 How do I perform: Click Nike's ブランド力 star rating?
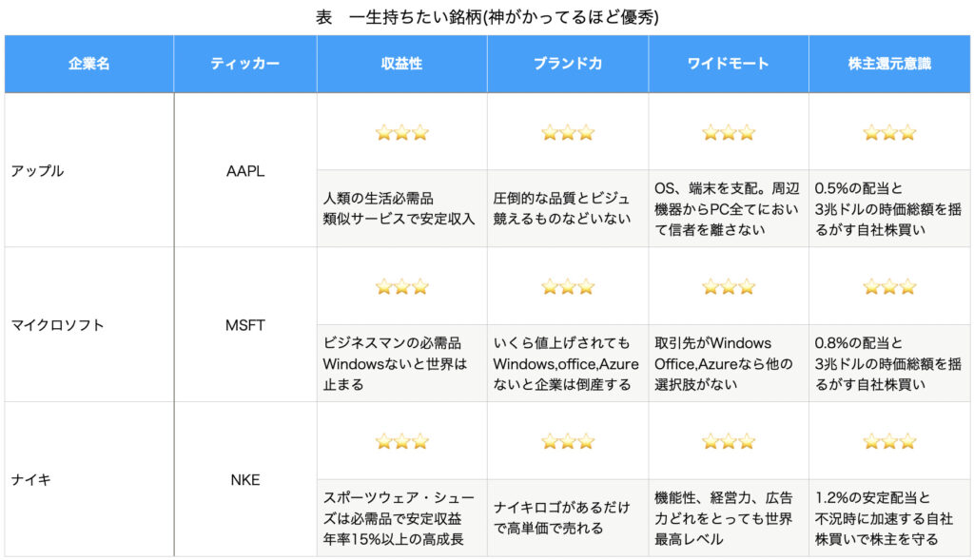click(568, 441)
